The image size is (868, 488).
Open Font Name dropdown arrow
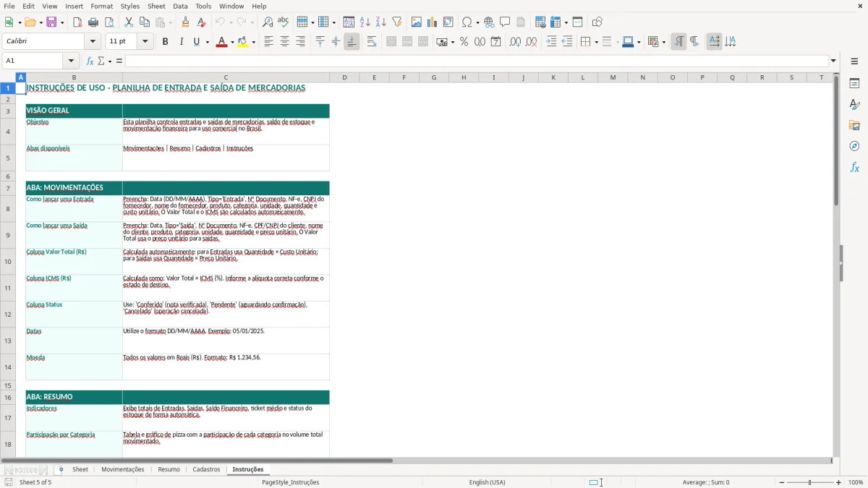tap(93, 42)
